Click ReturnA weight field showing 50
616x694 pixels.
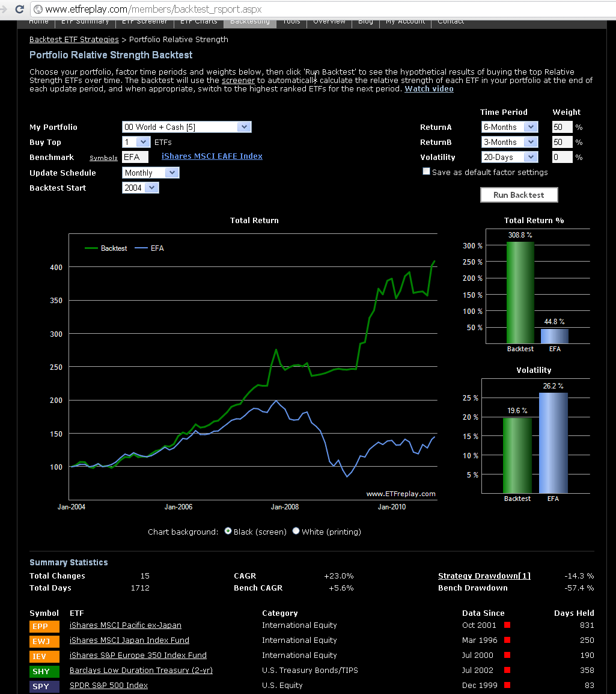click(x=562, y=127)
